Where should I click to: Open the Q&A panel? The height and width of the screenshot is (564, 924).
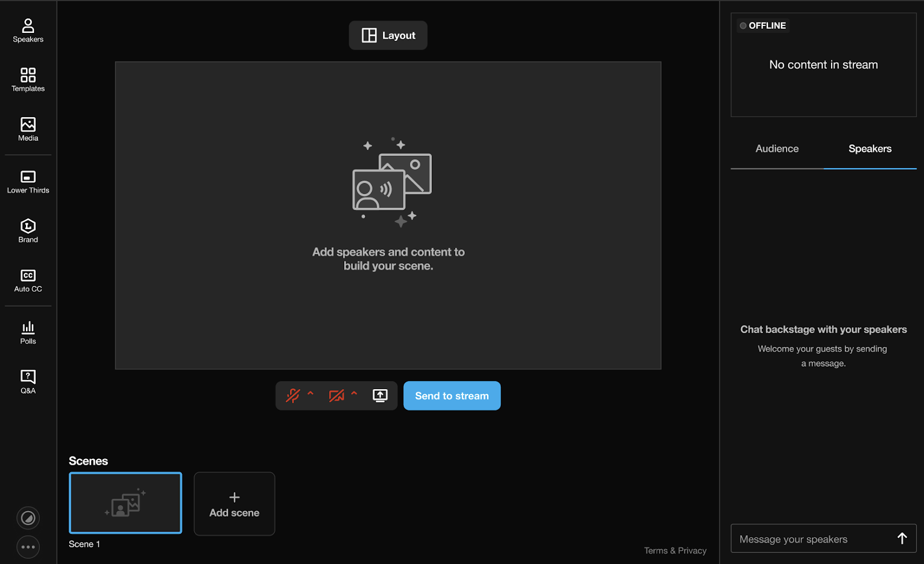click(28, 382)
